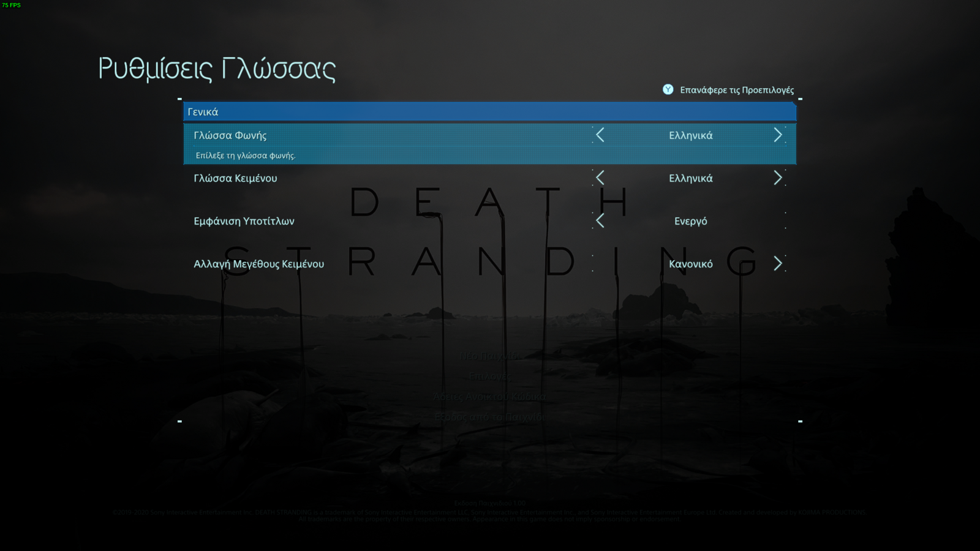
Task: Select the Γενικά section header
Action: pyautogui.click(x=490, y=112)
